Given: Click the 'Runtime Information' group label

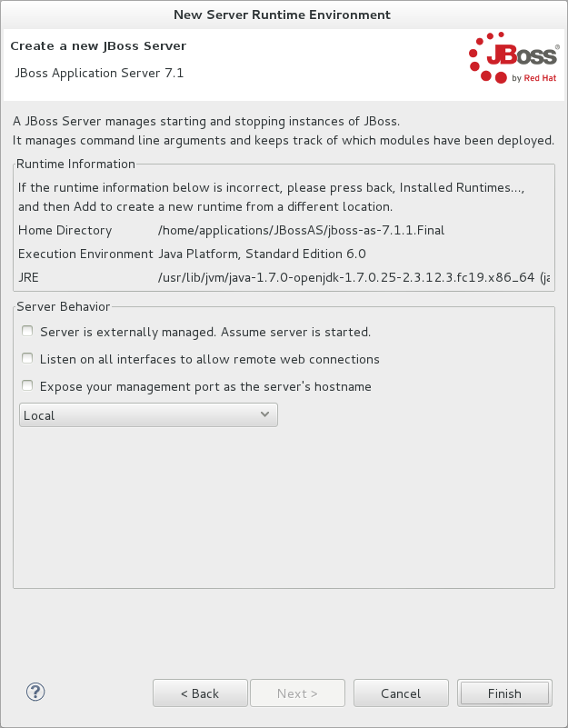Looking at the screenshot, I should pos(76,165).
